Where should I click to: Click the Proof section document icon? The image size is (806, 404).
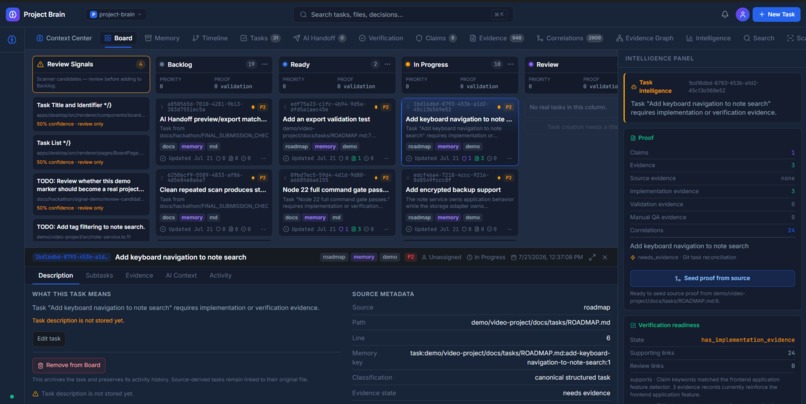[633, 138]
